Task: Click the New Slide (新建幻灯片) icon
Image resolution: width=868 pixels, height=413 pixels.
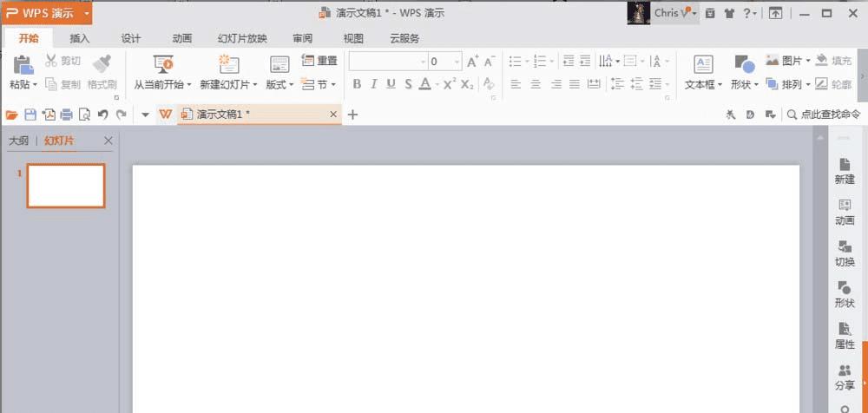Action: (228, 64)
